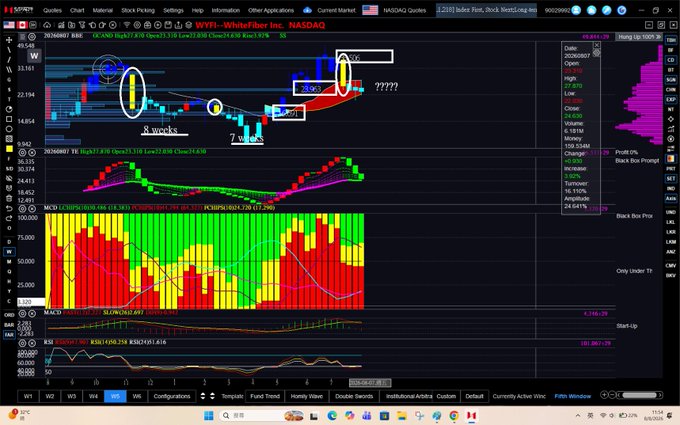680x425 pixels.
Task: Open Windows Start menu
Action: tap(209, 415)
